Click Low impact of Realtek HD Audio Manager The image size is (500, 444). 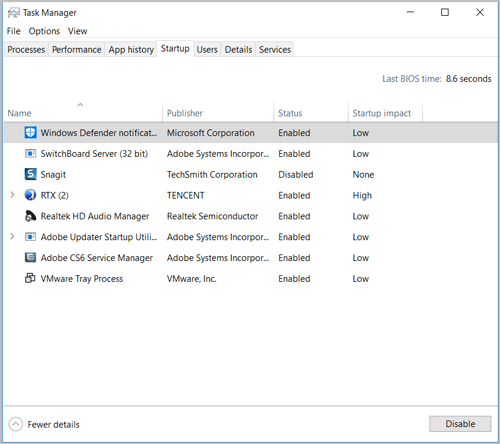click(x=361, y=216)
